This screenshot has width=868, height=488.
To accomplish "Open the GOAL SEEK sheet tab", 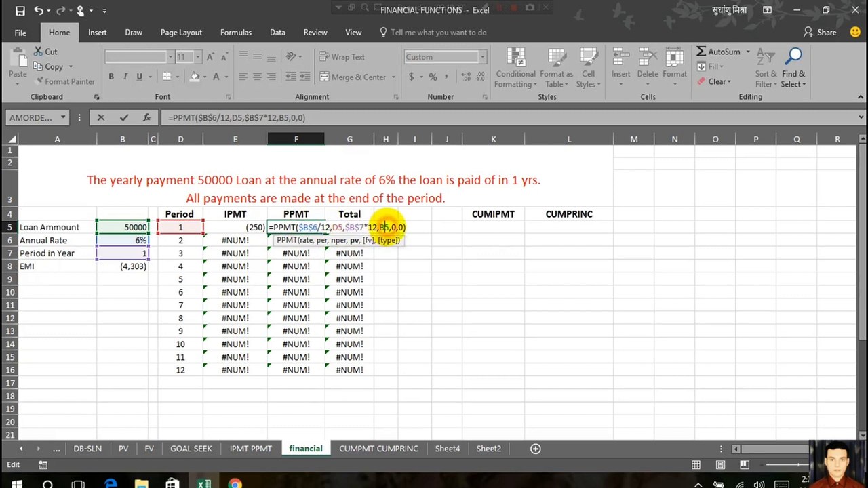I will click(191, 448).
